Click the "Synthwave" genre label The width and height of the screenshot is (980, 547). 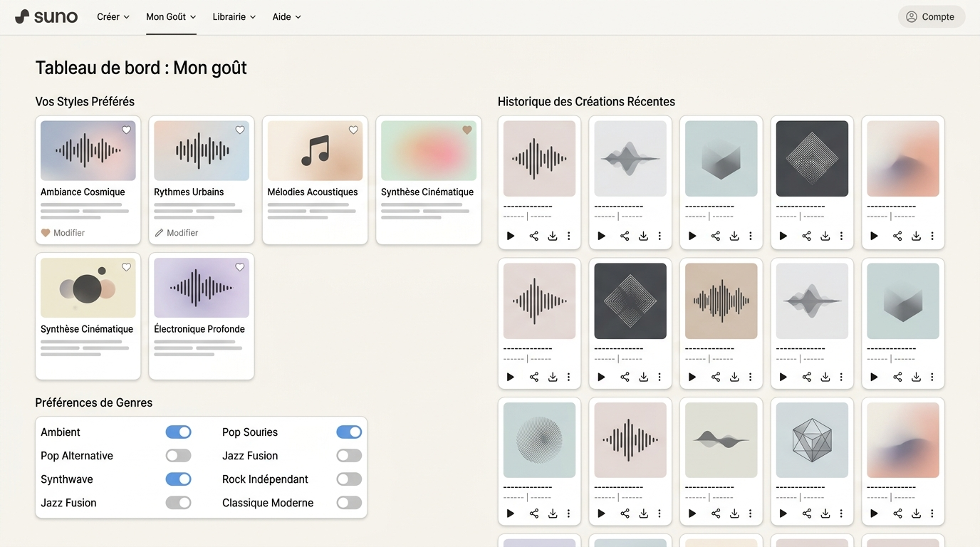click(x=67, y=479)
